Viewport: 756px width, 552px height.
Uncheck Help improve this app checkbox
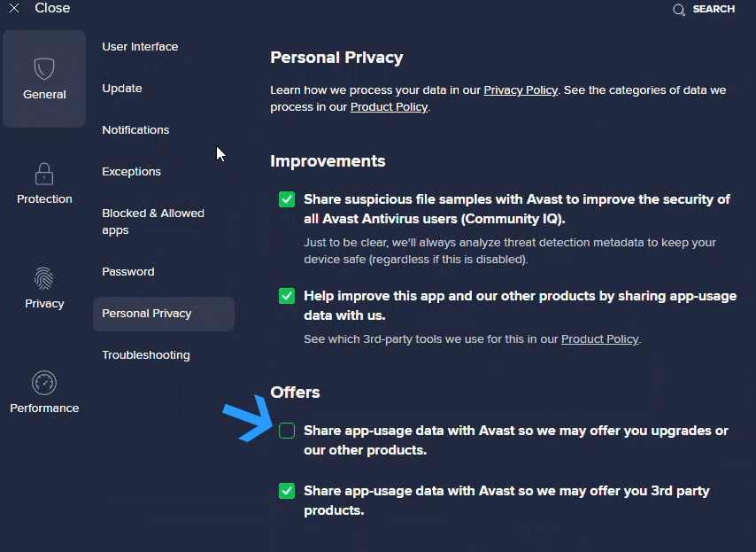coord(287,296)
